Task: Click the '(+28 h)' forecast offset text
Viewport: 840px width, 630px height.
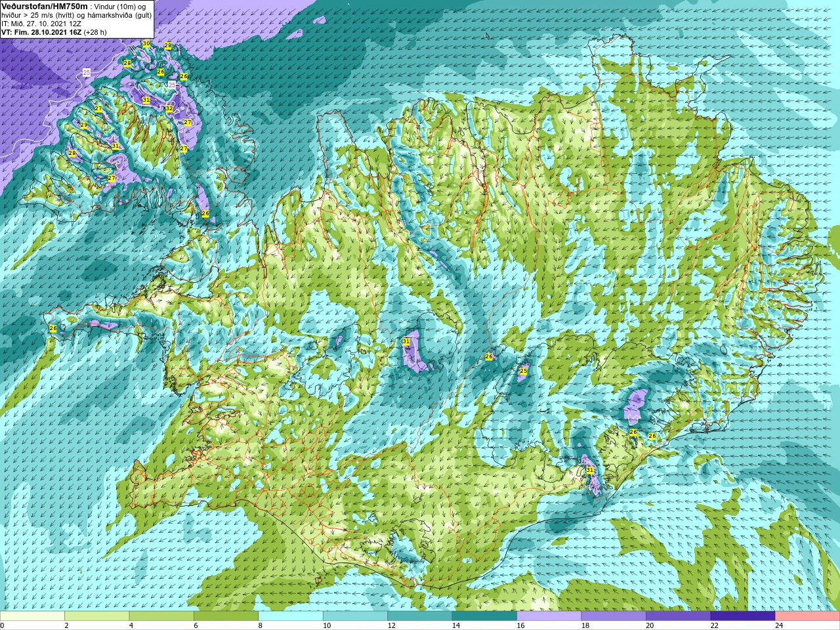Action: click(95, 31)
